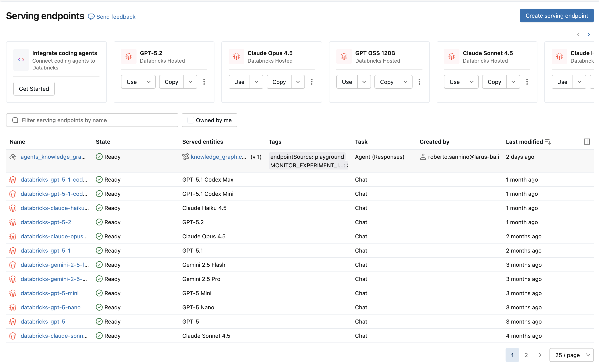Image resolution: width=599 pixels, height=364 pixels.
Task: Click next page arrow in pagination
Action: (x=540, y=355)
